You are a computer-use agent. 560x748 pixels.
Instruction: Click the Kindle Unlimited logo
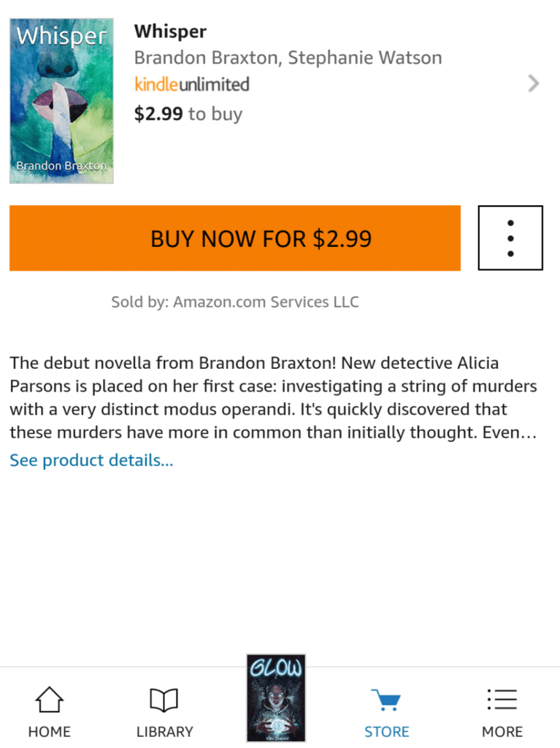[192, 85]
